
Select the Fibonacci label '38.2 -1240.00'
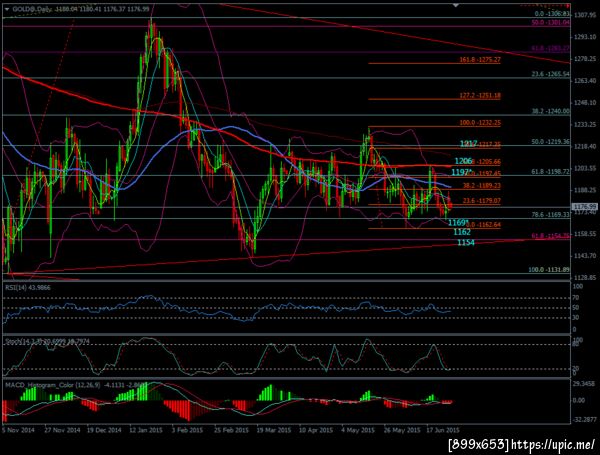[x=550, y=111]
